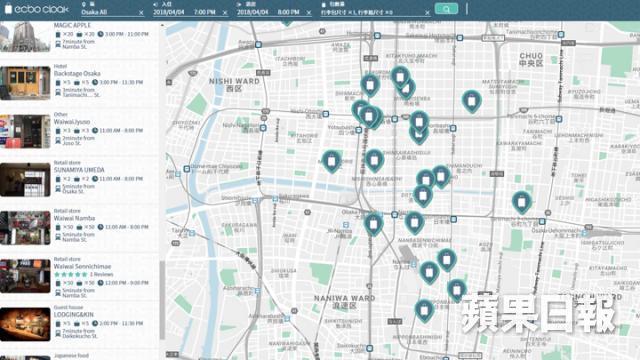Click the luggage pin beside Osaka Namba station
Viewport: 640px width, 360px height.
[373, 224]
